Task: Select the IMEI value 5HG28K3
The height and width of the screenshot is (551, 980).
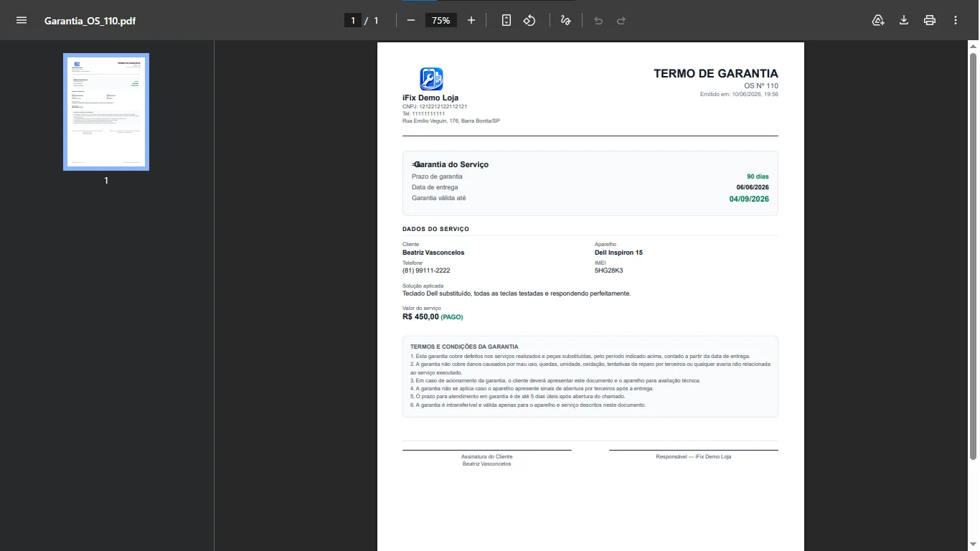Action: 609,270
